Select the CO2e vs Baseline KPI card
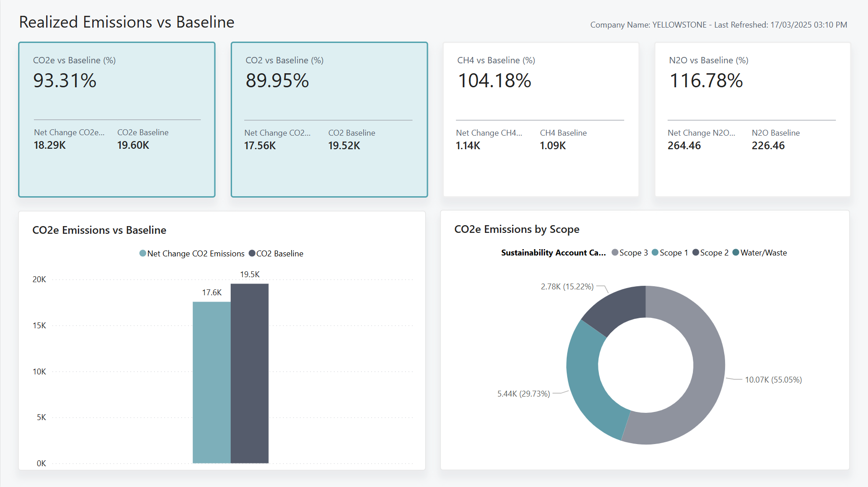This screenshot has width=868, height=487. [x=116, y=119]
